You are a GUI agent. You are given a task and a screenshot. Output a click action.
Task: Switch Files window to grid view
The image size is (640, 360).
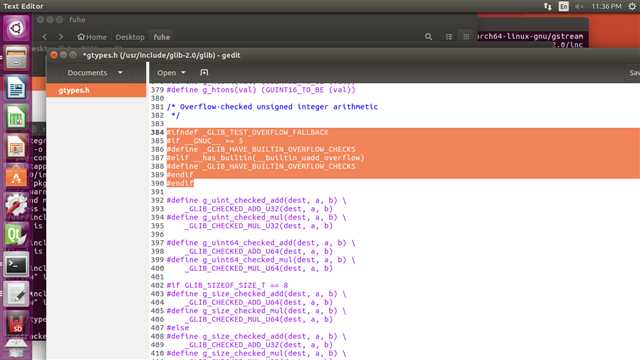(x=466, y=37)
